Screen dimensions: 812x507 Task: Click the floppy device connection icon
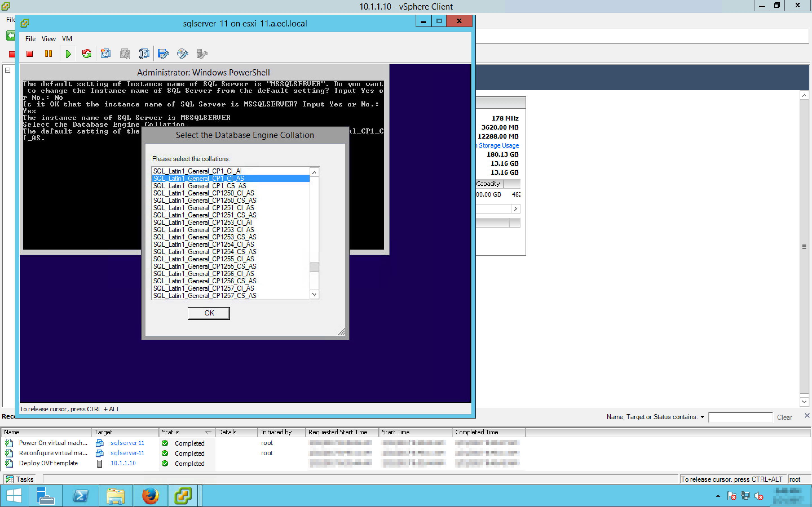click(x=164, y=54)
